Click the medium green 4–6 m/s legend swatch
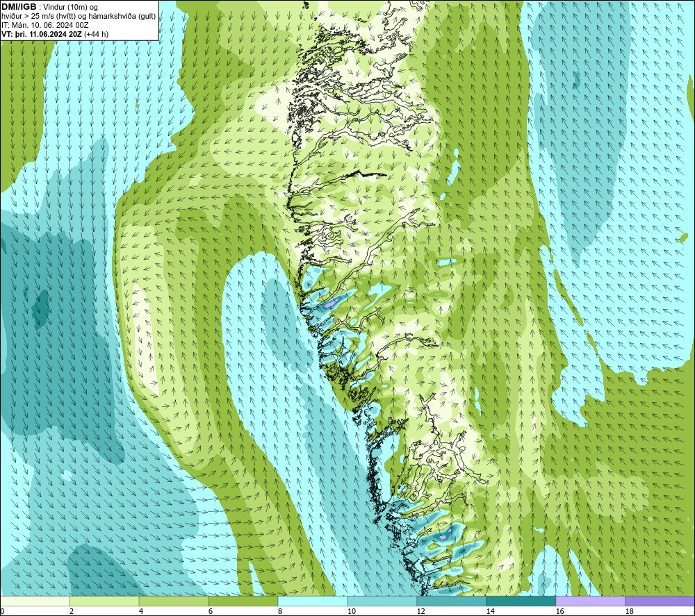 tap(174, 601)
